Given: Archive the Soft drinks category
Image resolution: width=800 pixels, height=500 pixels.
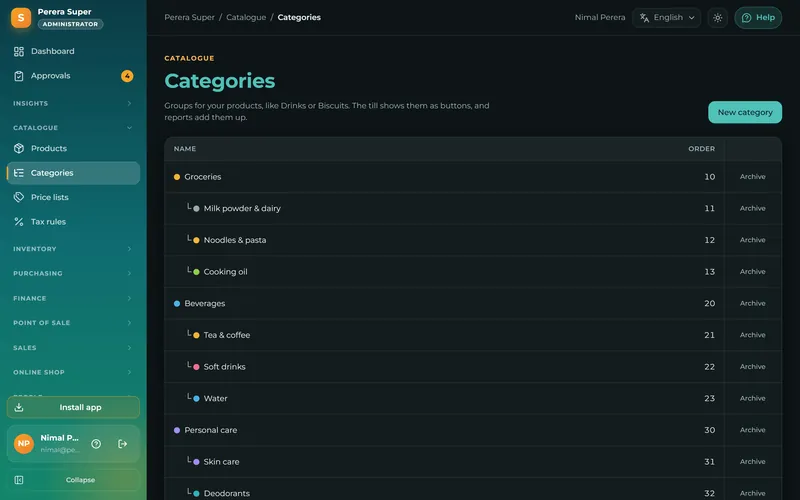Looking at the screenshot, I should pyautogui.click(x=753, y=366).
